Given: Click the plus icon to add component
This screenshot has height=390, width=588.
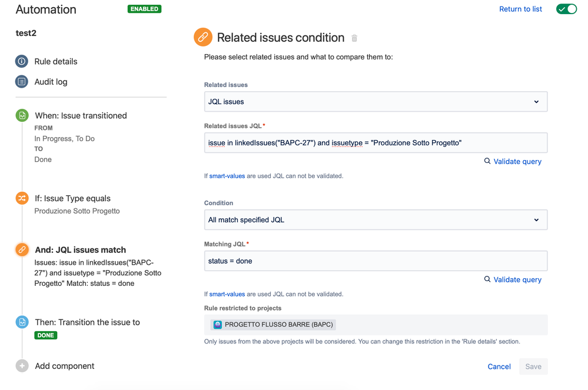Looking at the screenshot, I should click(22, 366).
